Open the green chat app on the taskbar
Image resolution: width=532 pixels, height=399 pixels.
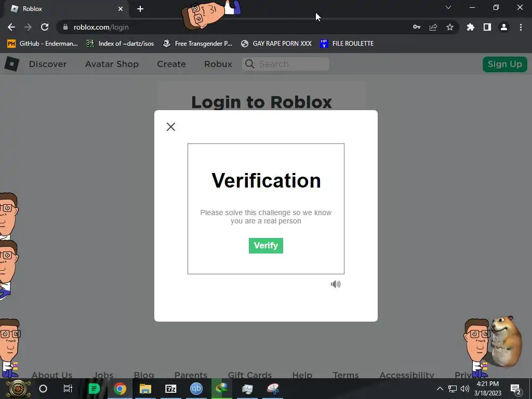point(94,389)
